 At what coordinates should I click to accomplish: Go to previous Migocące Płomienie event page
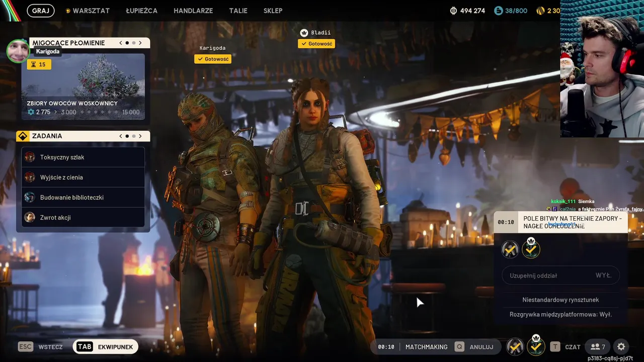[x=121, y=43]
